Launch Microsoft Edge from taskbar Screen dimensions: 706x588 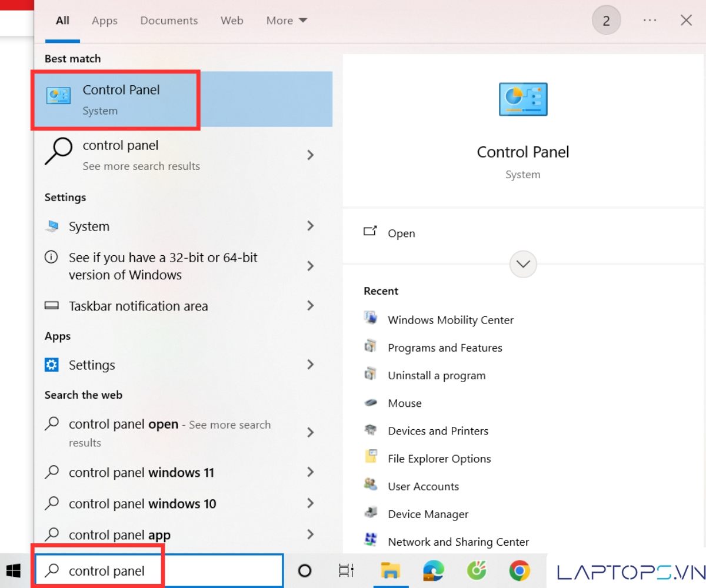pyautogui.click(x=433, y=570)
